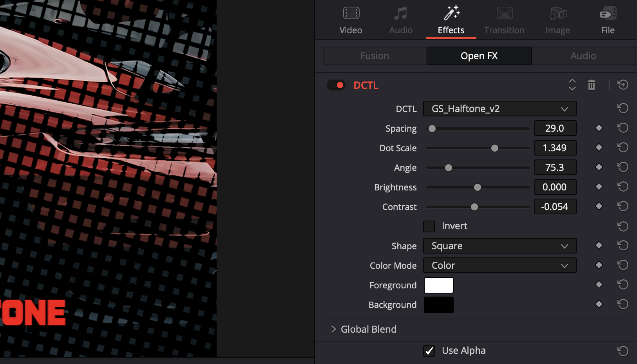Click the Contrast value field -0.054
637x364 pixels.
555,206
